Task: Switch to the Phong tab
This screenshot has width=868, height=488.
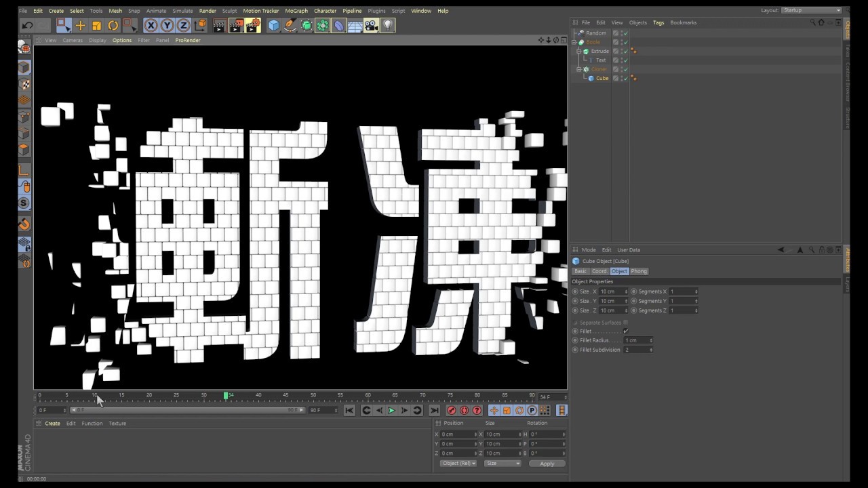Action: tap(639, 271)
